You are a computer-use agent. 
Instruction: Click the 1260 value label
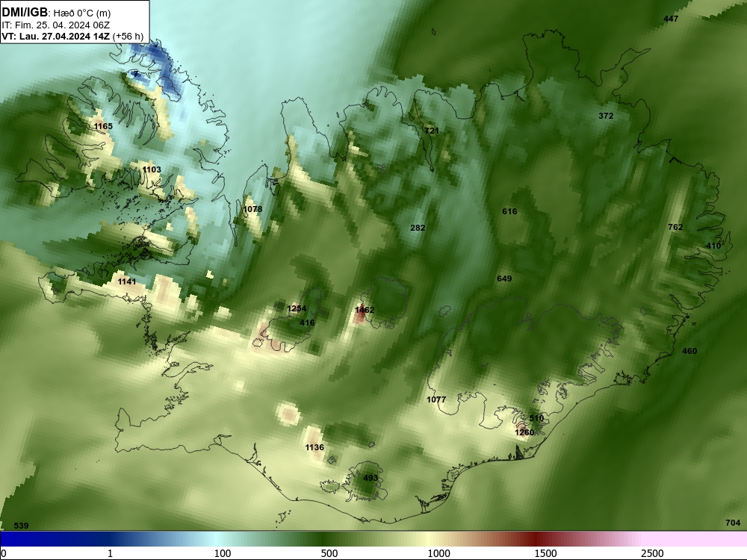[x=524, y=432]
